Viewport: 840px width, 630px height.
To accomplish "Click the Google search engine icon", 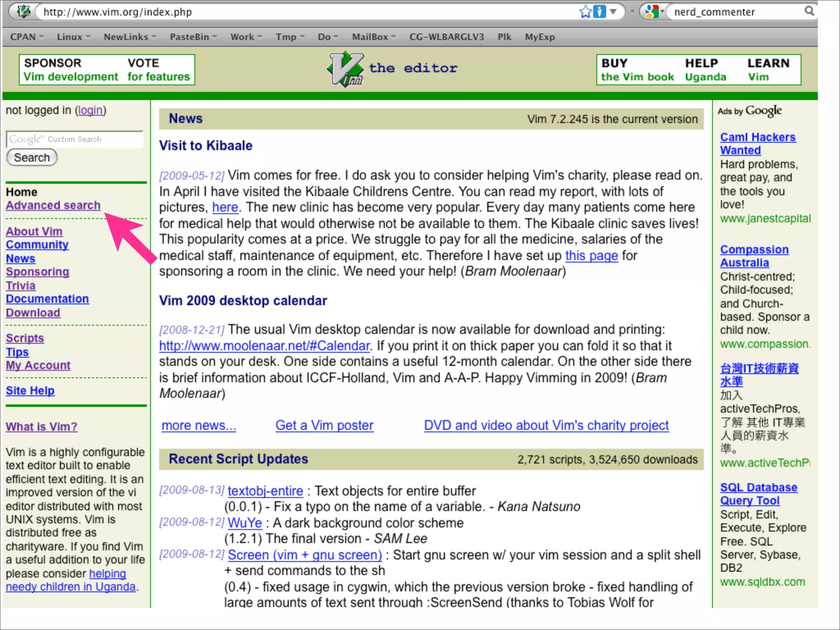I will [651, 11].
